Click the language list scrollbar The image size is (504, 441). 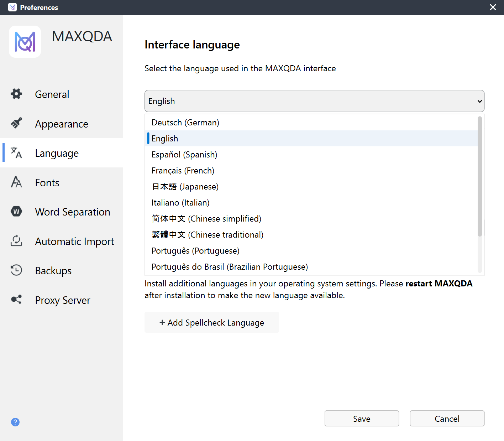[x=480, y=176]
